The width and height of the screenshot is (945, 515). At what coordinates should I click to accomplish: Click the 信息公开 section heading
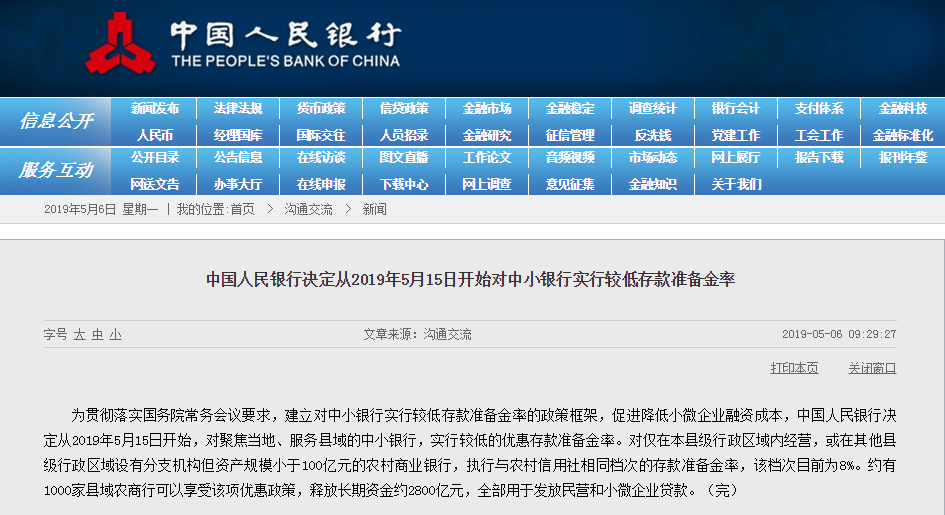(x=56, y=121)
